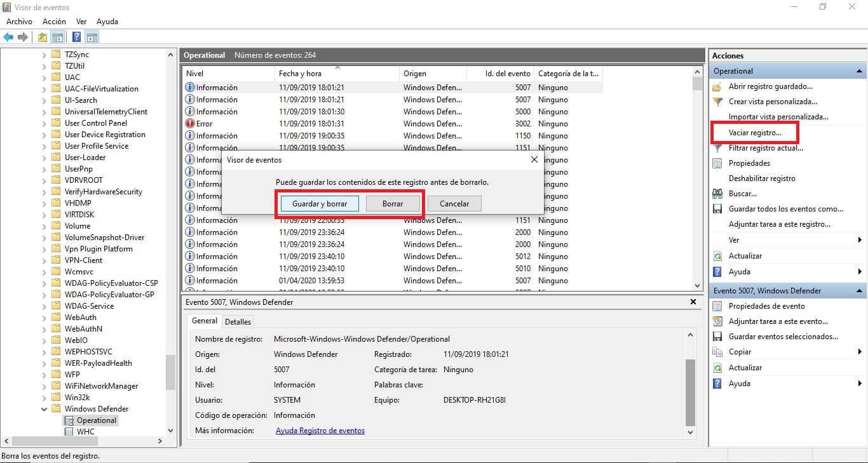Open the Ver menu in menu bar
The height and width of the screenshot is (463, 868).
[81, 22]
